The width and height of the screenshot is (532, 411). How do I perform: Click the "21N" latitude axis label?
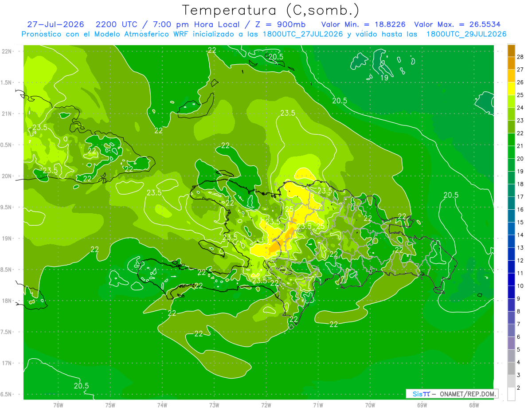click(7, 114)
